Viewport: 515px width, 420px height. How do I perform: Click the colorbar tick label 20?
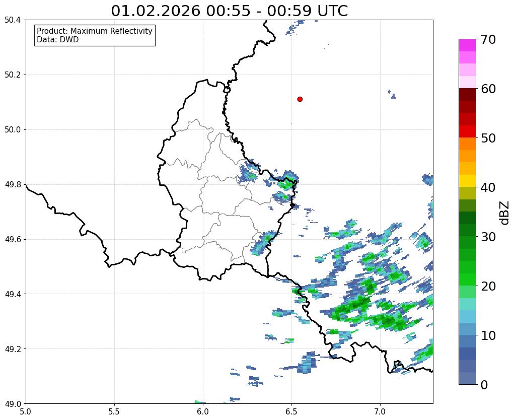point(488,286)
